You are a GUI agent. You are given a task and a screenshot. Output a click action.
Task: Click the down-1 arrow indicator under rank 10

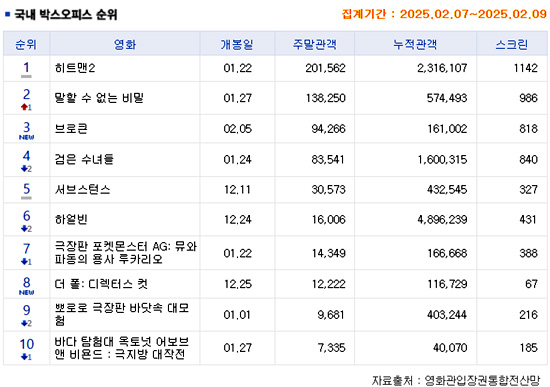point(26,357)
